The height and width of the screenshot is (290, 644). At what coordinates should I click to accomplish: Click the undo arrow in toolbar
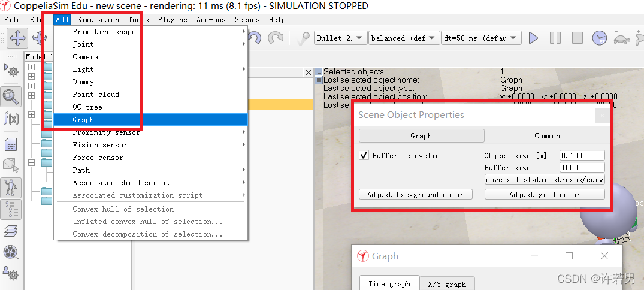pyautogui.click(x=255, y=38)
